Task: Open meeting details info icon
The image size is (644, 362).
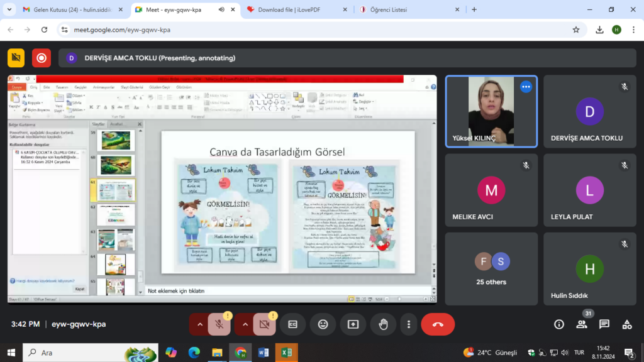Action: tap(558, 324)
